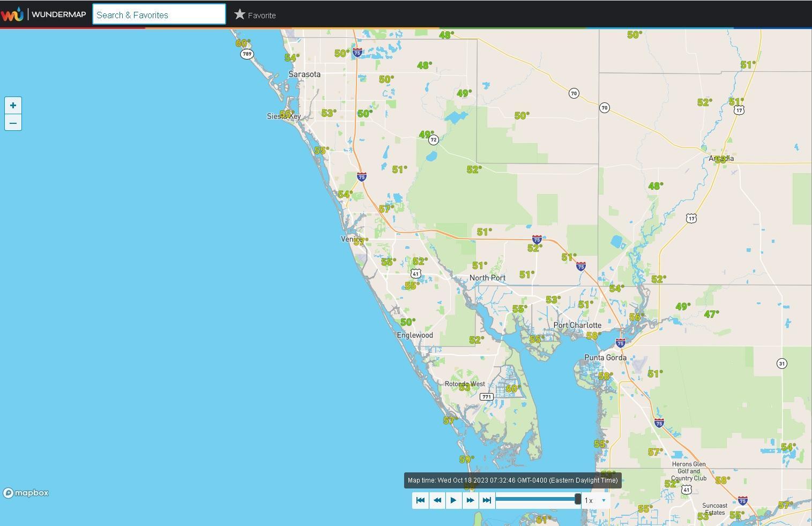Step back one frame in timeline

[437, 500]
